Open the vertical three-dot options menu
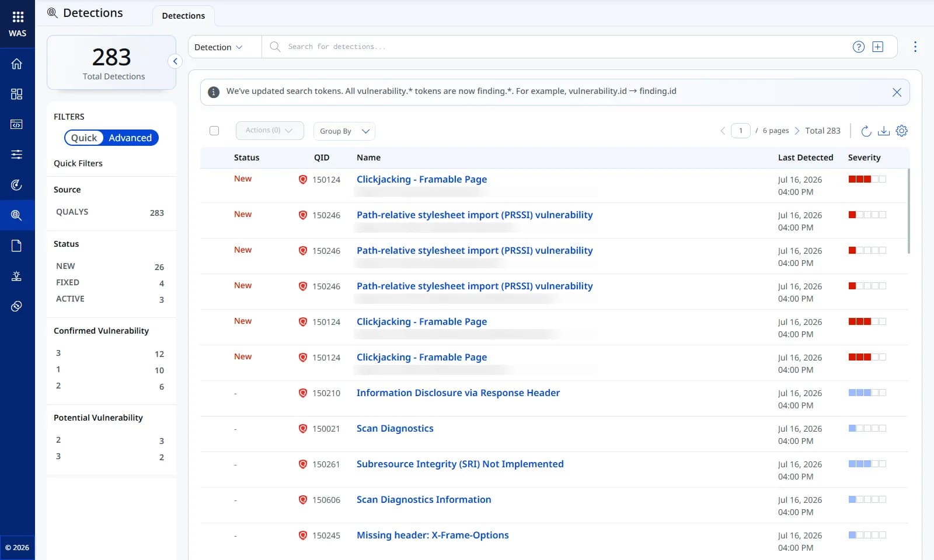The height and width of the screenshot is (560, 934). pos(915,47)
